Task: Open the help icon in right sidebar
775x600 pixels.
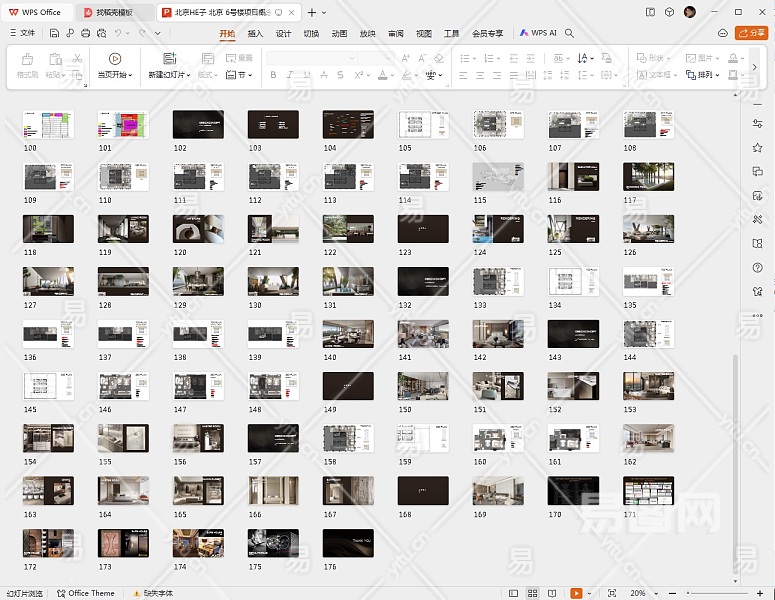Action: click(757, 268)
